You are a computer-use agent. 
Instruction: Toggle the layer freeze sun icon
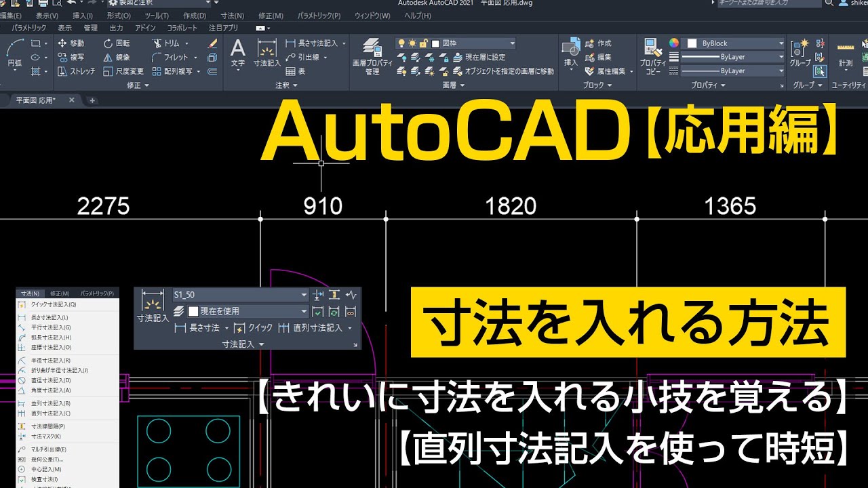(412, 43)
